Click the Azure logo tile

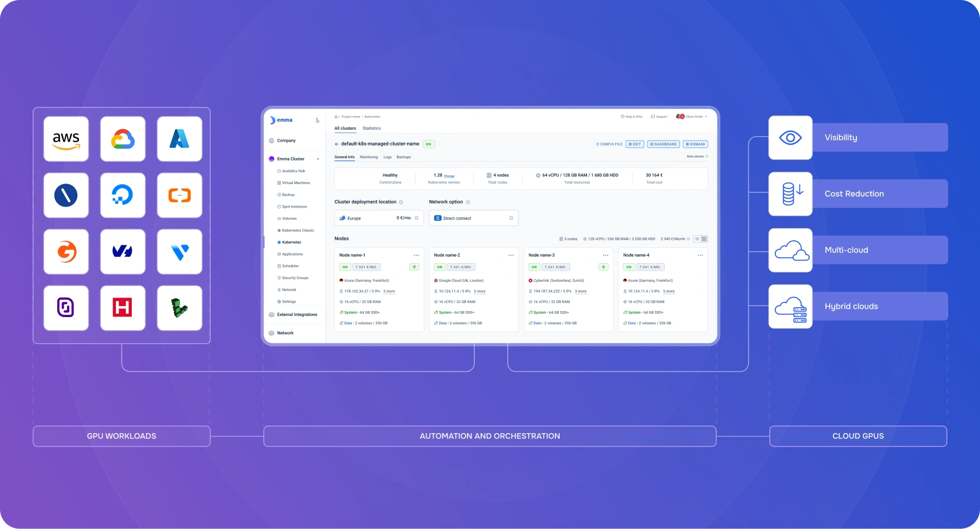(x=180, y=139)
